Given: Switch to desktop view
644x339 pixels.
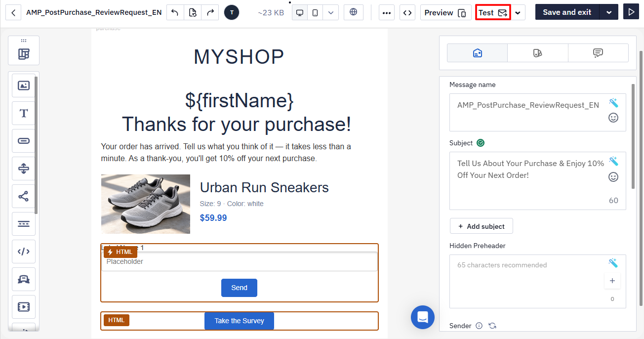Looking at the screenshot, I should (299, 12).
